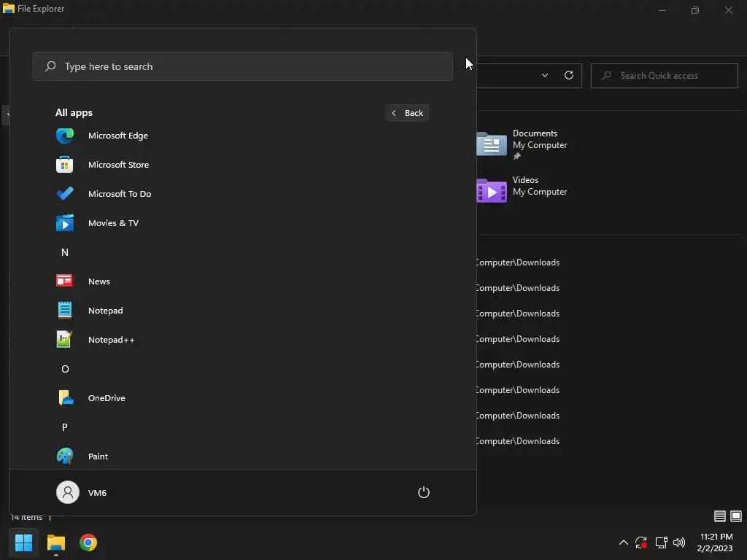Click the Type here to search box
This screenshot has height=560, width=747.
click(242, 66)
